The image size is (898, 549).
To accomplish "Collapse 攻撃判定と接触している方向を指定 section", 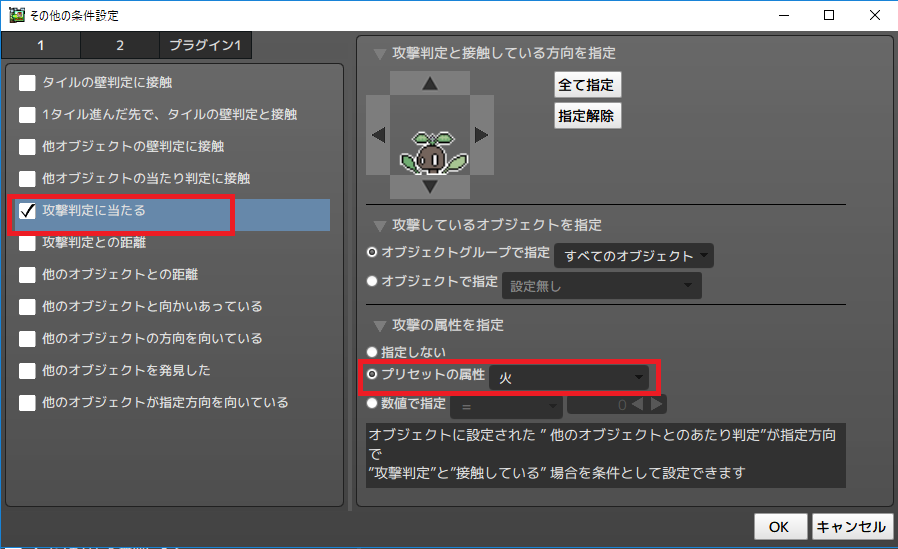I will [x=379, y=54].
